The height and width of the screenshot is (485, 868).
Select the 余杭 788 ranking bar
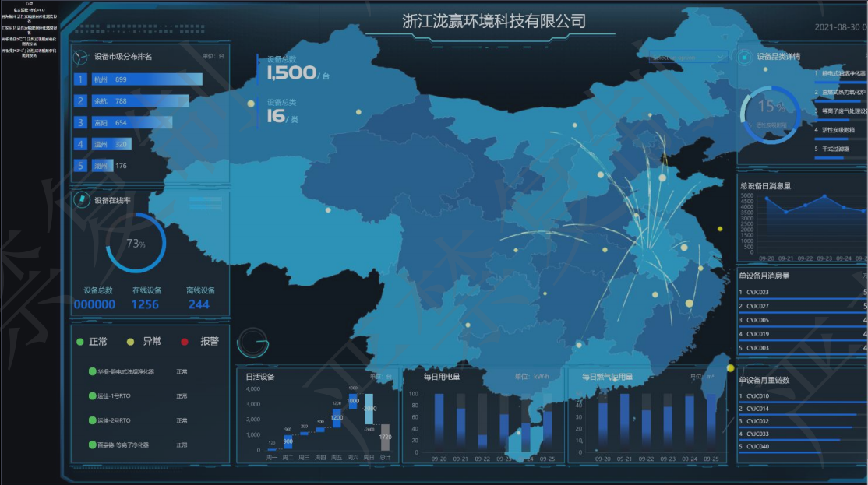pos(140,100)
